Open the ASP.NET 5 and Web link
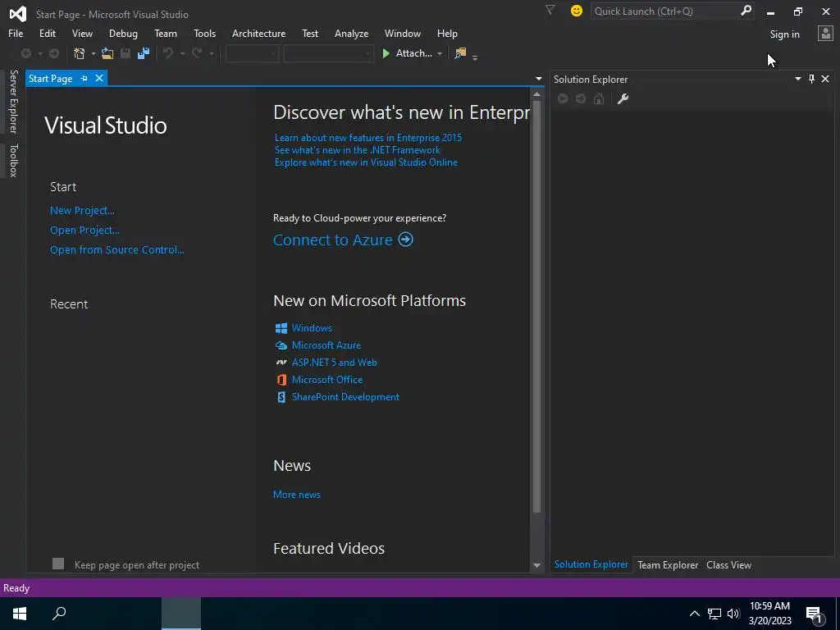Viewport: 840px width, 630px height. click(x=335, y=363)
